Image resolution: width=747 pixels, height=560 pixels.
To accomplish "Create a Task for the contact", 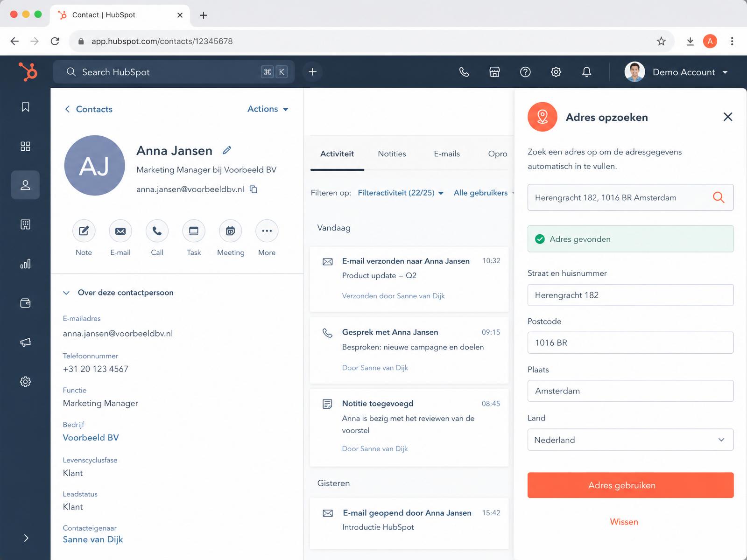I will point(194,231).
